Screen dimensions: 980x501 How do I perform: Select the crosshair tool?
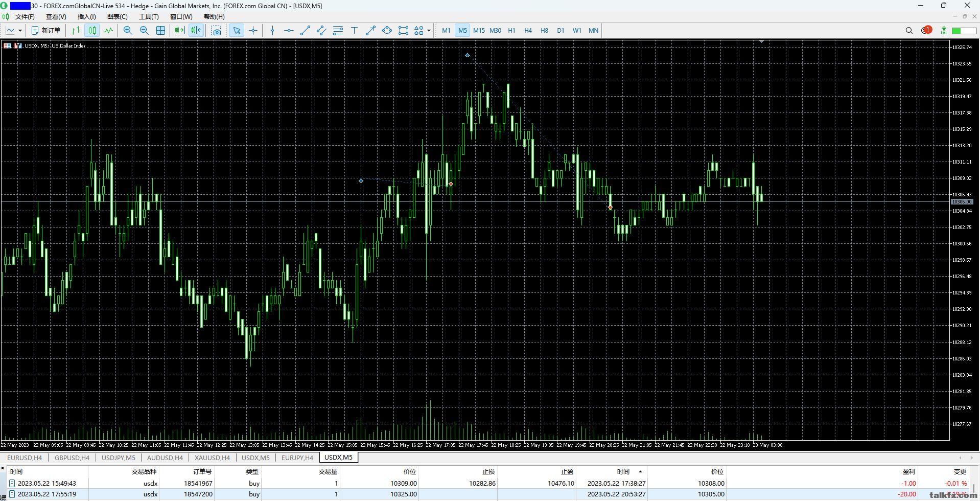(253, 31)
